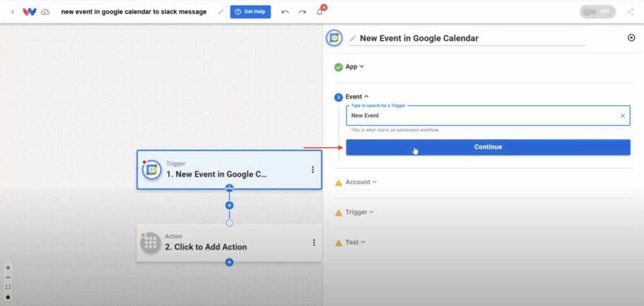Toggle the workflow ON/OFF switch
This screenshot has width=644, height=306.
click(x=597, y=12)
